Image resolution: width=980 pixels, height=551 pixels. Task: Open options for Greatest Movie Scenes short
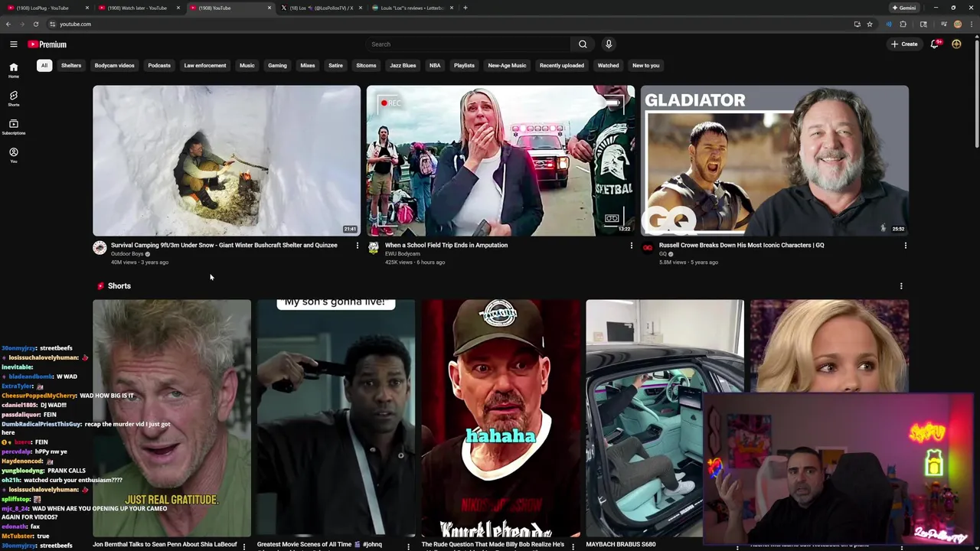[x=408, y=546]
